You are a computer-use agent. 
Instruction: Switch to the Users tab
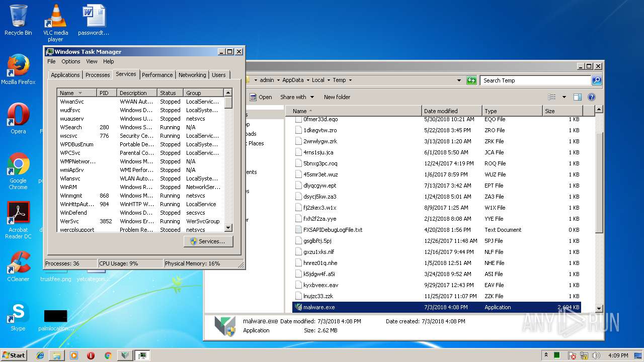click(219, 75)
